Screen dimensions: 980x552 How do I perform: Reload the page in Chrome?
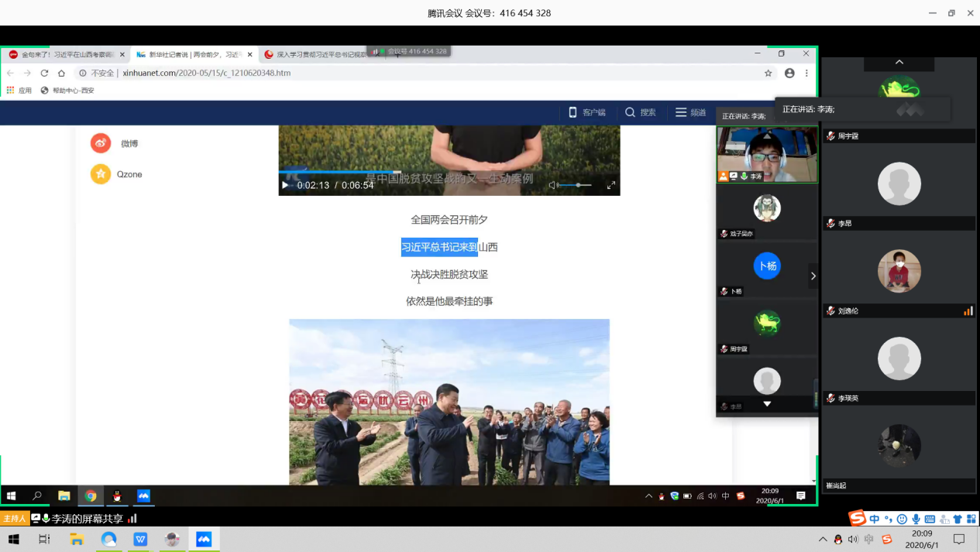click(44, 73)
